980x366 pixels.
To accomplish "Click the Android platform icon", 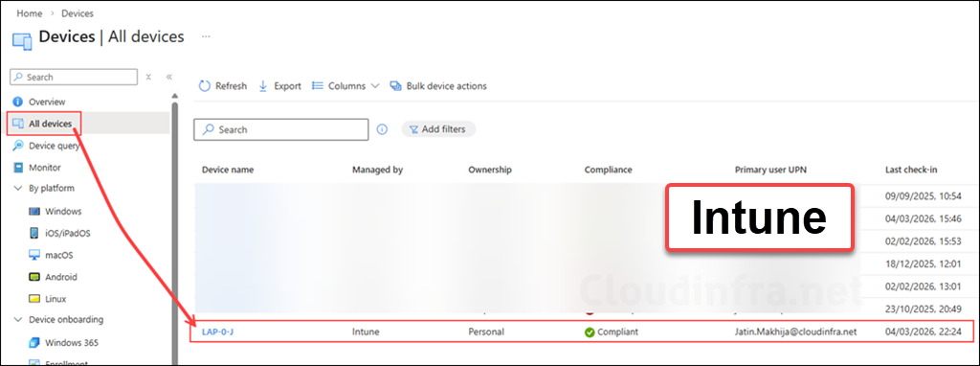I will [34, 277].
